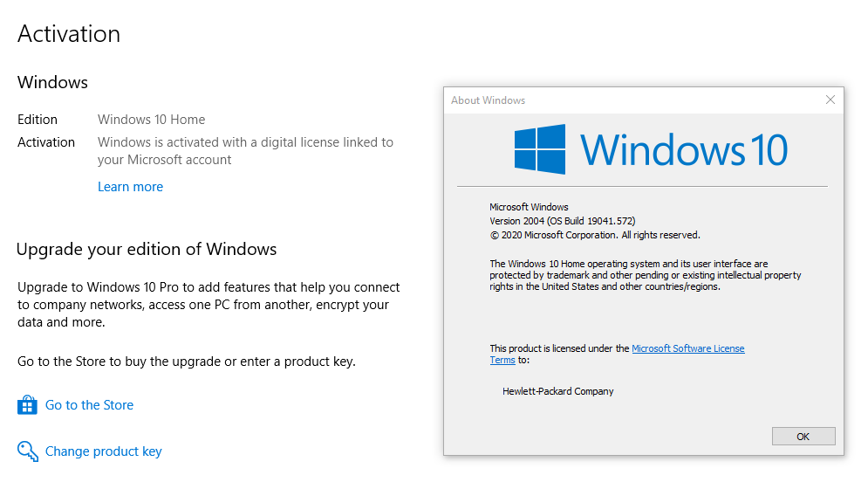Open the Microsoft Software License Terms link
The width and height of the screenshot is (868, 489).
coord(687,348)
